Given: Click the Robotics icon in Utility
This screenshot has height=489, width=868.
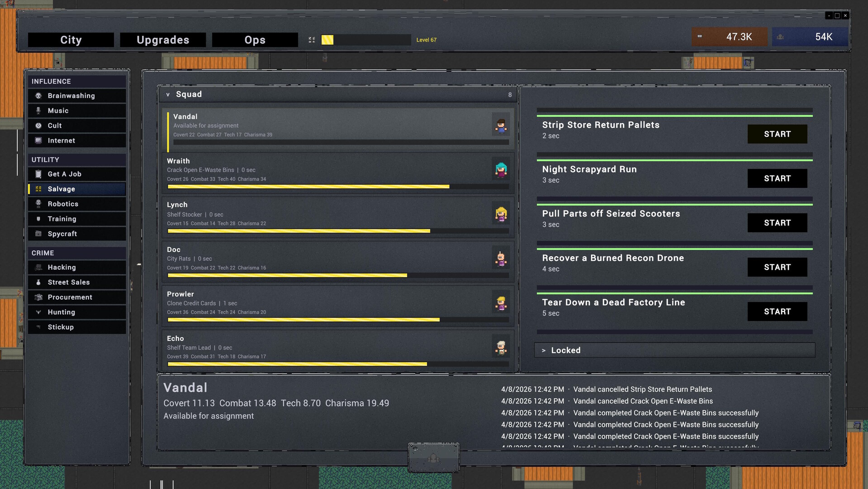Looking at the screenshot, I should coord(38,204).
